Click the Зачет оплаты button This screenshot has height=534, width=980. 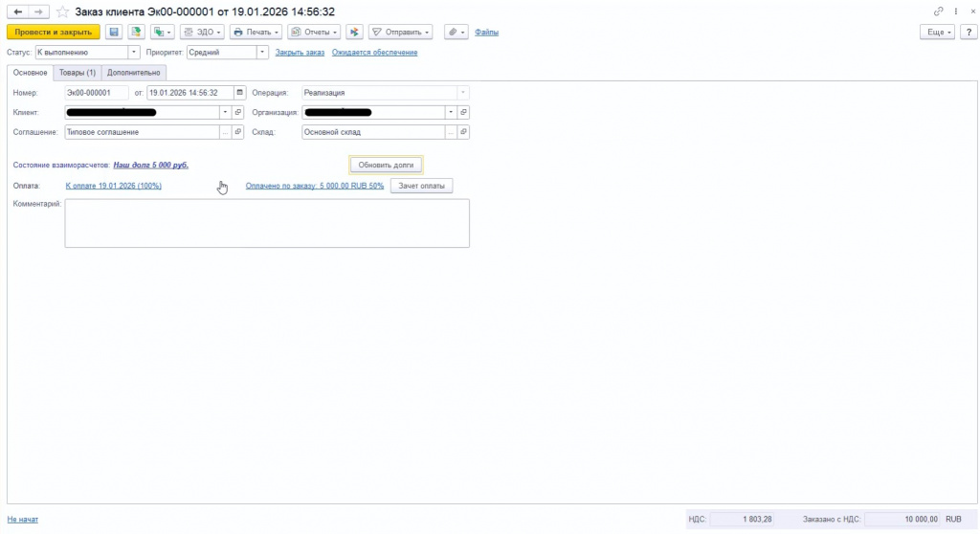[421, 186]
